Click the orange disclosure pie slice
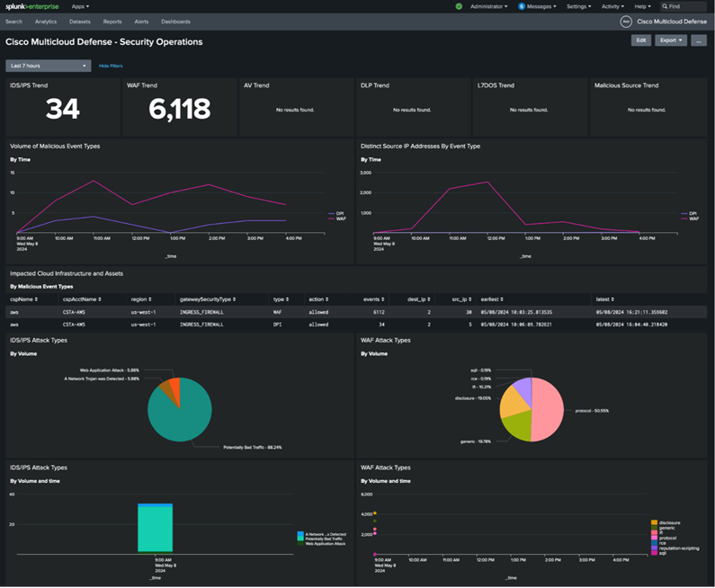The height and width of the screenshot is (588, 715). (513, 404)
